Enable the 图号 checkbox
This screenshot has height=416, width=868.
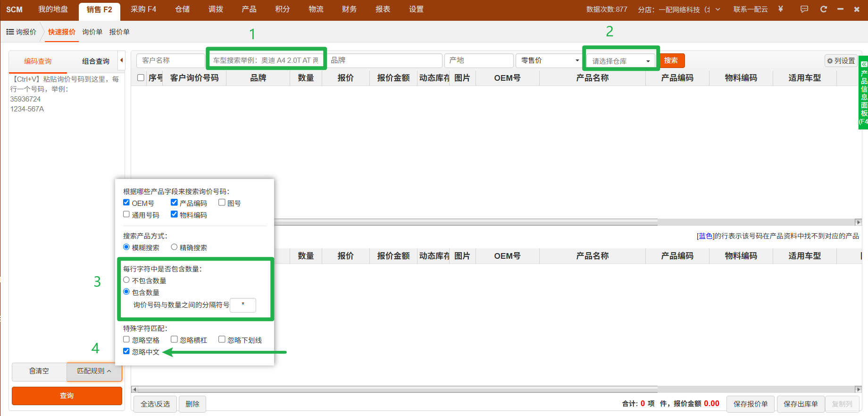tap(222, 203)
